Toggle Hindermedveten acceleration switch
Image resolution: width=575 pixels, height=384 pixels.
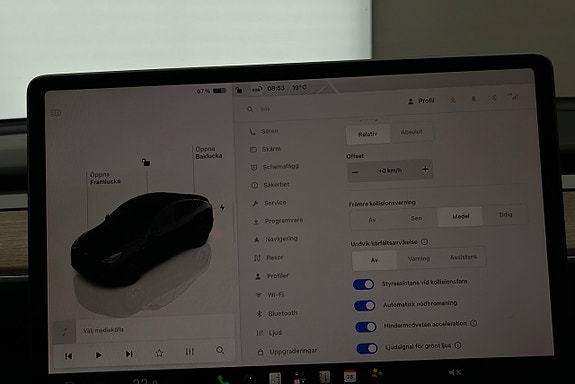point(366,327)
